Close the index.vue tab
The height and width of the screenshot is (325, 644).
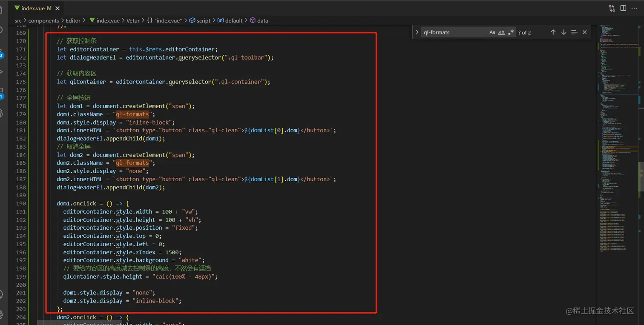(57, 8)
